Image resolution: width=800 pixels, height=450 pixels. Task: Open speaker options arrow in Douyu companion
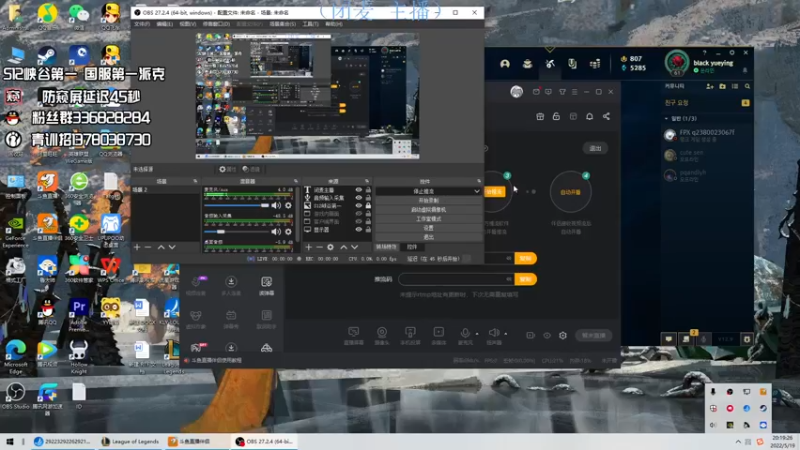pos(506,334)
